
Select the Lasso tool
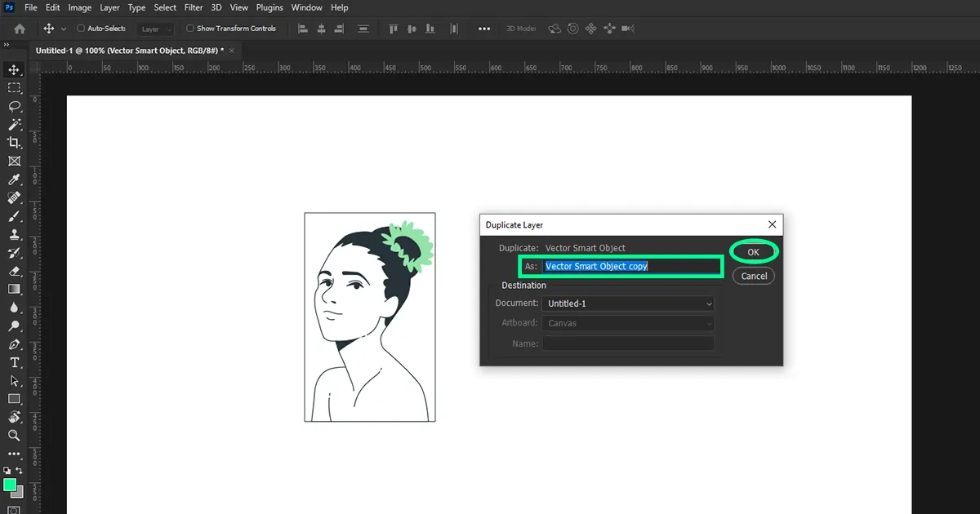14,106
